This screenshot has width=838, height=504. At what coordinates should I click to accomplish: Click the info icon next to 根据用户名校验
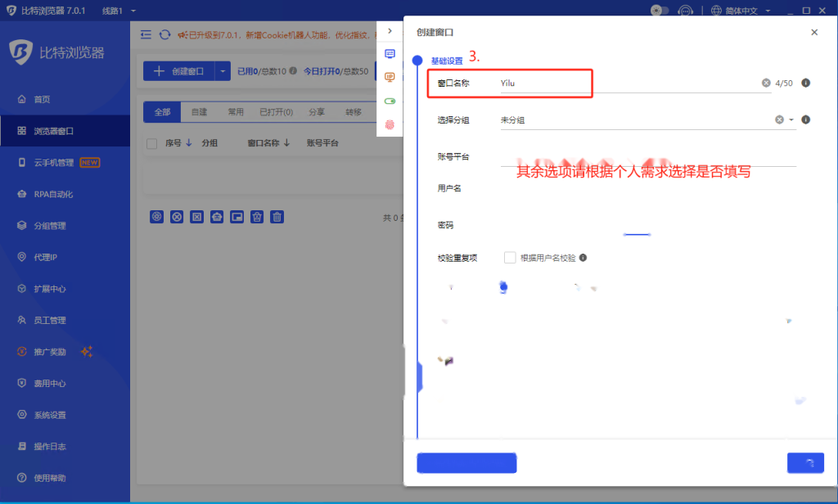[583, 258]
